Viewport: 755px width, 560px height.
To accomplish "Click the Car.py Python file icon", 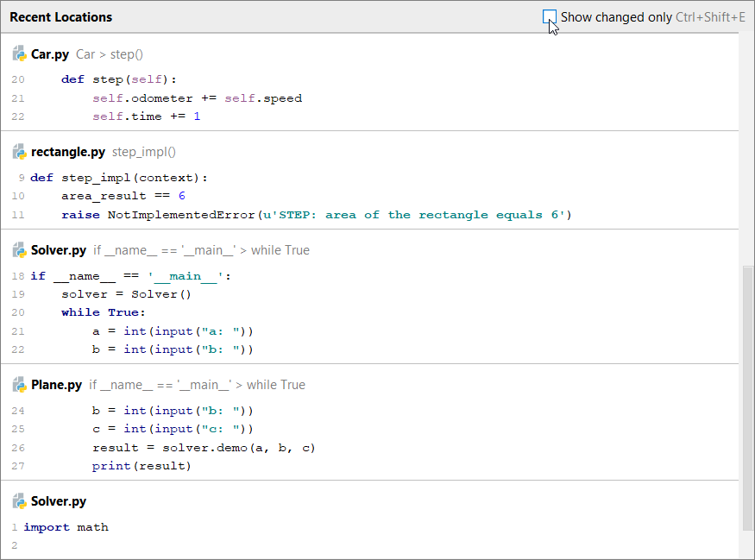I will (x=19, y=54).
